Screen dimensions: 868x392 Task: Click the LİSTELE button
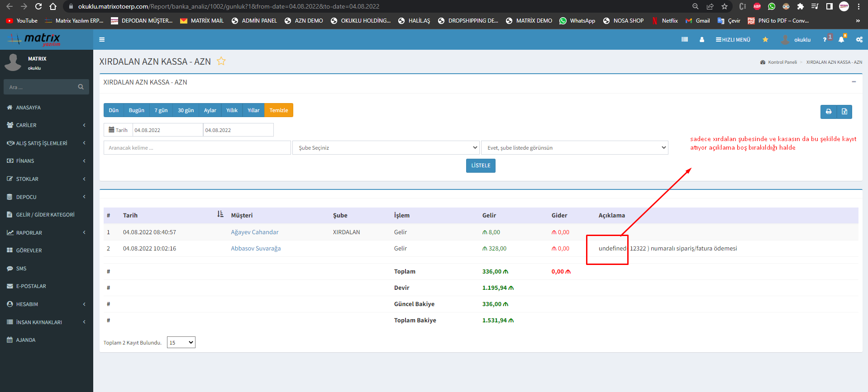tap(480, 165)
